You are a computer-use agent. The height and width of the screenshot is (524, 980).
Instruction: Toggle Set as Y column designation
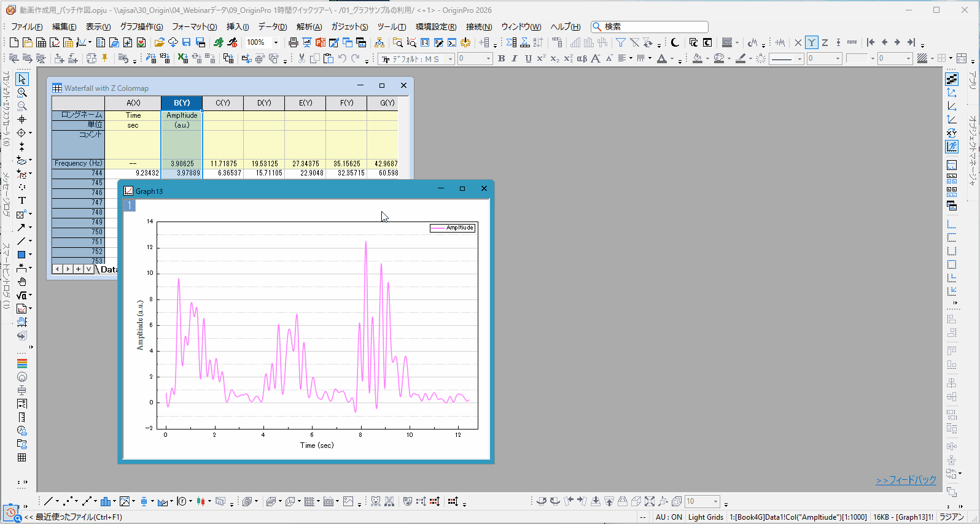coord(812,42)
